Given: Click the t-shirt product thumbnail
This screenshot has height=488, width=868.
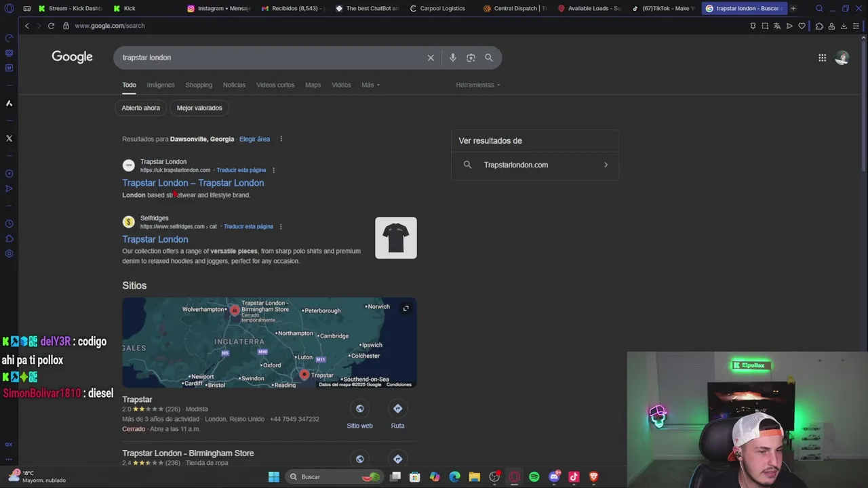Looking at the screenshot, I should click(396, 238).
